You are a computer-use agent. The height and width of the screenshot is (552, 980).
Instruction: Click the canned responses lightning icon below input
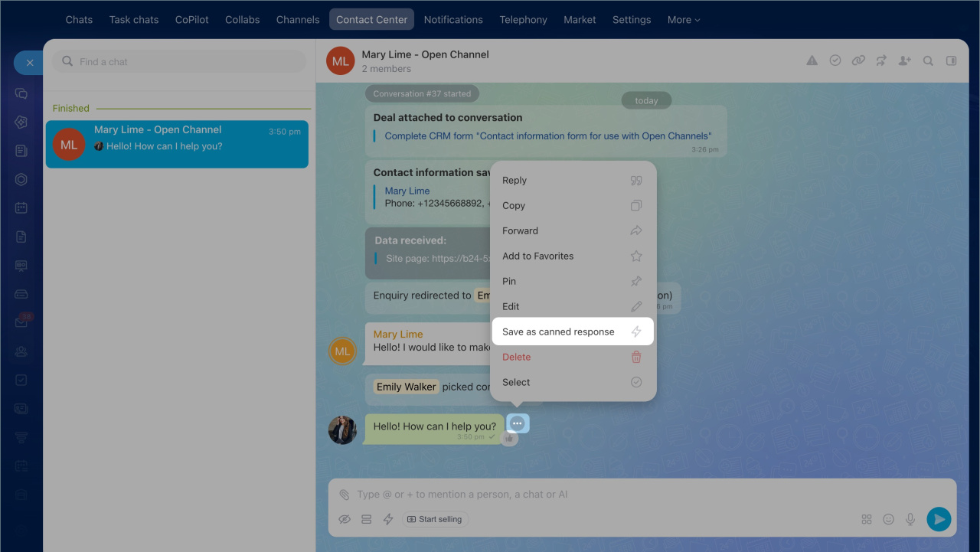[x=388, y=519]
